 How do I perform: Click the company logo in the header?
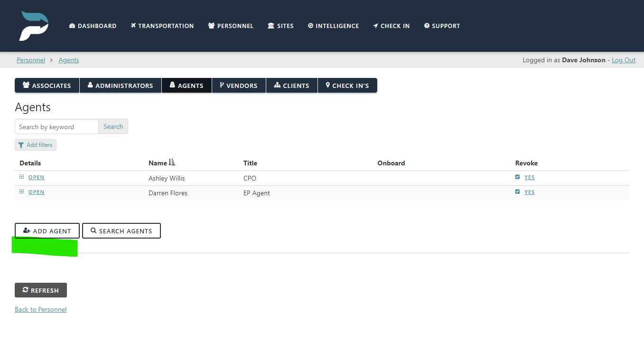(33, 26)
